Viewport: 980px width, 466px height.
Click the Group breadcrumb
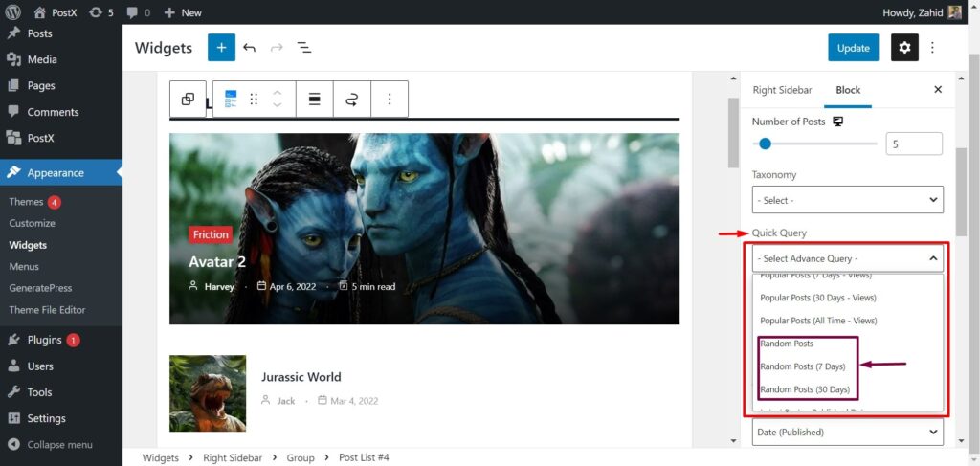click(300, 458)
